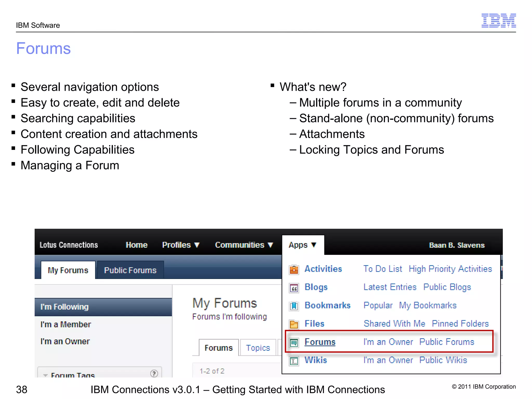This screenshot has height=399, width=532.
Task: Select I'm a Member in sidebar
Action: point(66,324)
